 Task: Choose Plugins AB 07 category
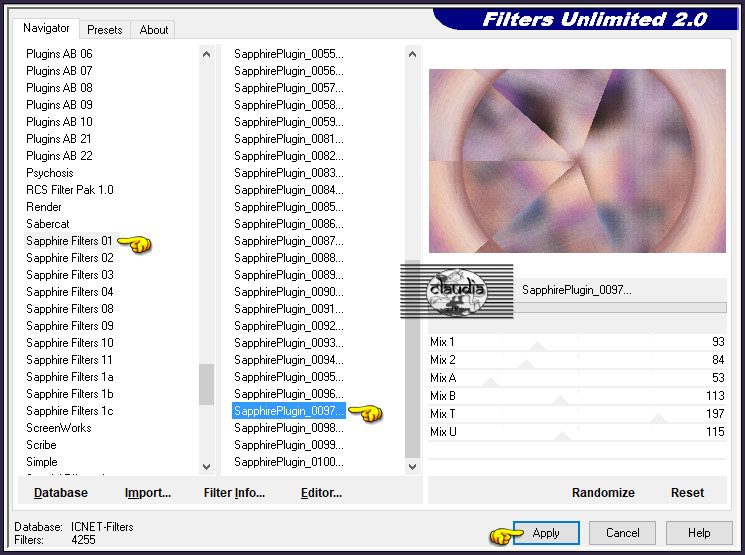(59, 71)
